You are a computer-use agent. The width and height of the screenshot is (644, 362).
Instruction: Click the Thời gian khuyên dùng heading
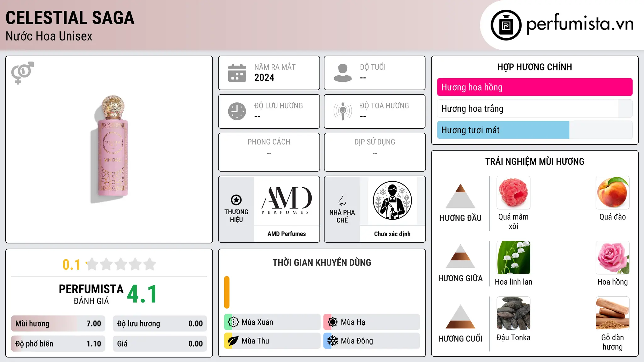[x=322, y=263]
